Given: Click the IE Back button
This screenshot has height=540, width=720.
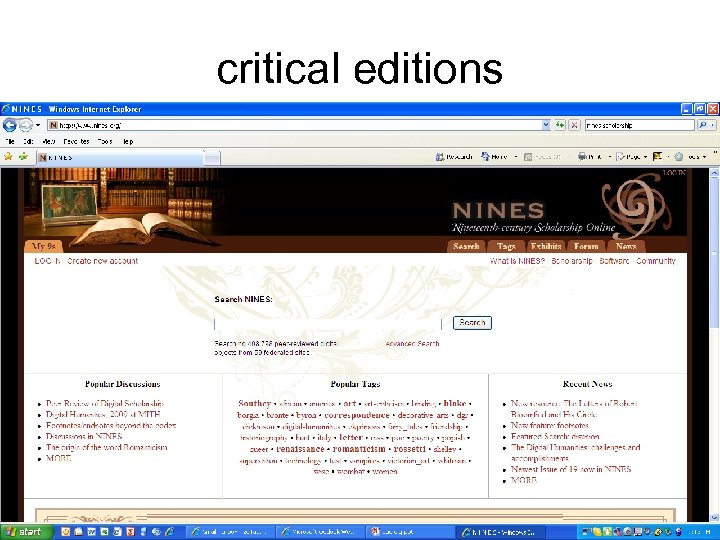Looking at the screenshot, I should click(10, 125).
